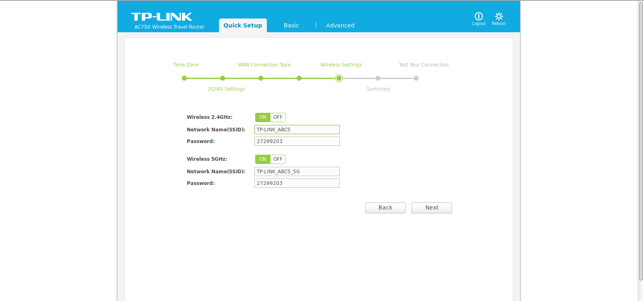This screenshot has height=301, width=644.
Task: Turn on Wireless 2.4GHz with ON
Action: pos(263,117)
